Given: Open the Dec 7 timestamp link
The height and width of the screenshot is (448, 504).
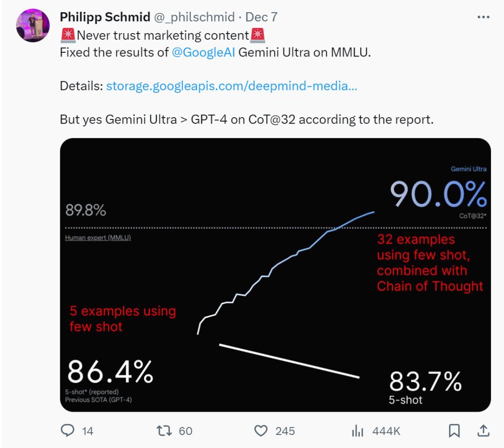Looking at the screenshot, I should (x=261, y=17).
